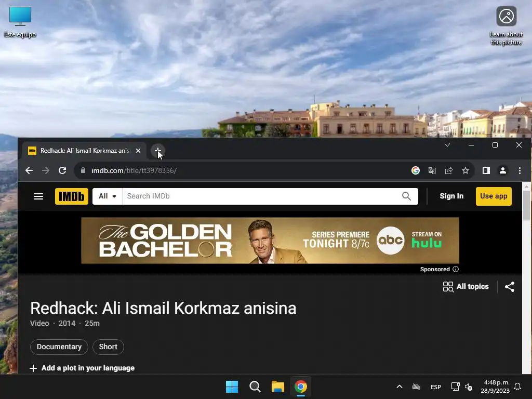This screenshot has height=399, width=532.
Task: Click the network tray icon
Action: (x=455, y=387)
